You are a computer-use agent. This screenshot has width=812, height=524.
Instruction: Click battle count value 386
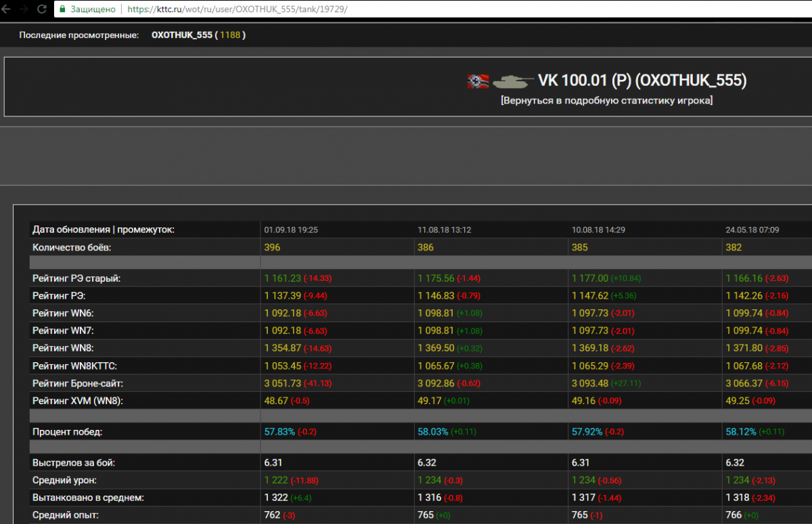pos(426,247)
